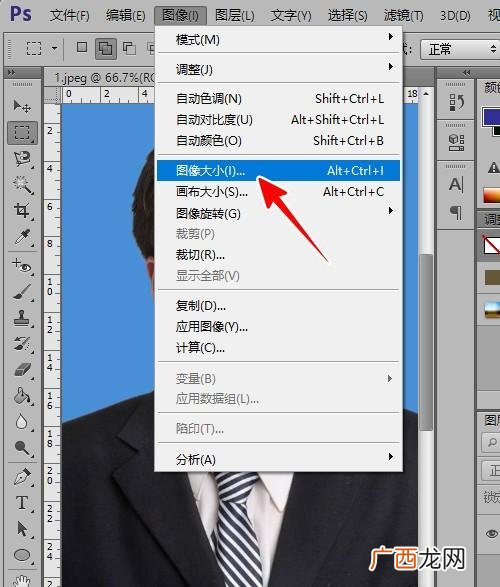The image size is (500, 587).
Task: Open the 文字(Y) menu
Action: tap(291, 15)
